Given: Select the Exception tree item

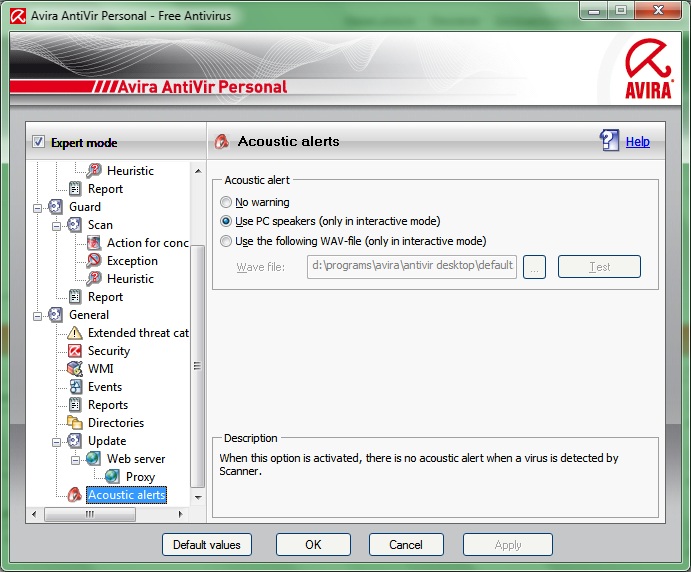Looking at the screenshot, I should coord(132,261).
